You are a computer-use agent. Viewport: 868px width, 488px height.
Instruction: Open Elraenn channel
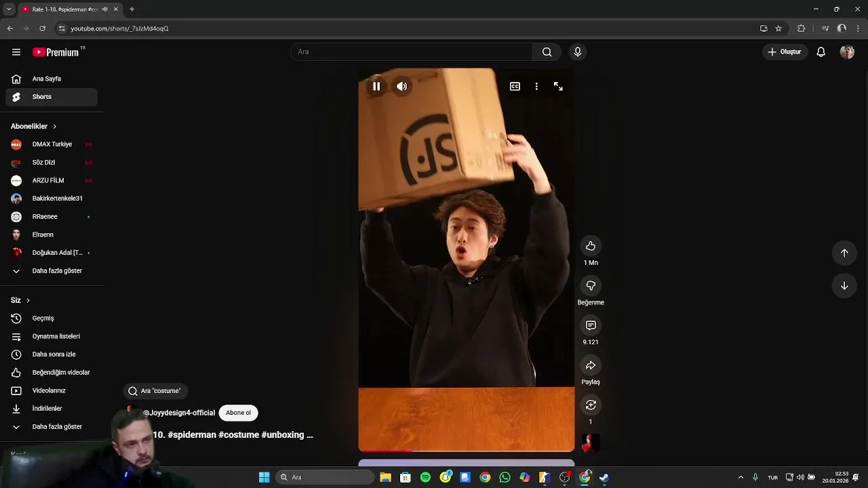[x=52, y=235]
